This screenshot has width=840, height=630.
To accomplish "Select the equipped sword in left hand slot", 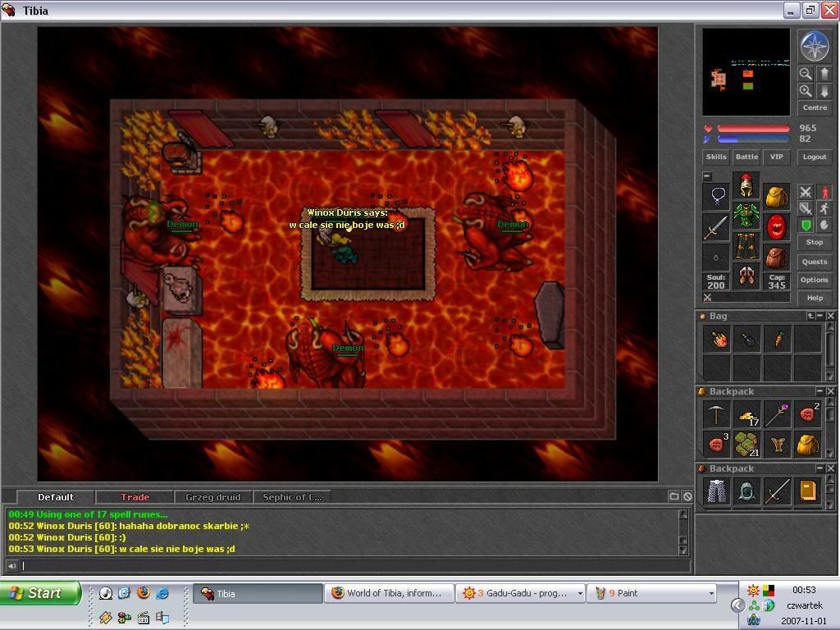I will pyautogui.click(x=716, y=227).
